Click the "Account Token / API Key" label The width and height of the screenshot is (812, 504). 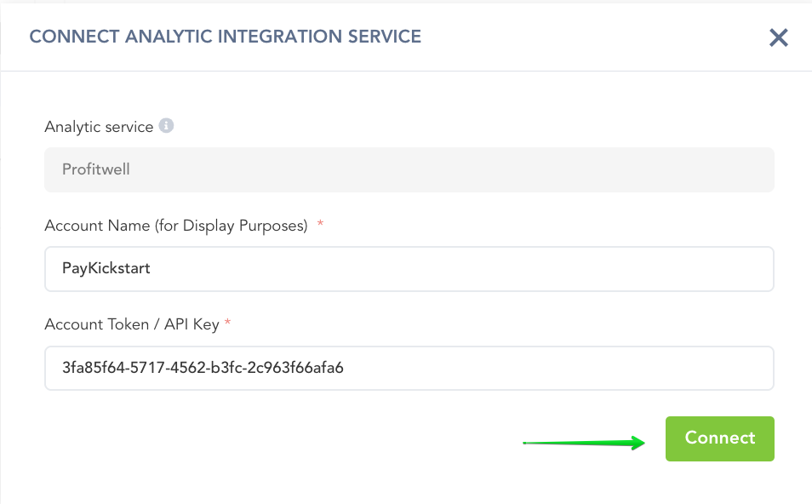pyautogui.click(x=132, y=324)
